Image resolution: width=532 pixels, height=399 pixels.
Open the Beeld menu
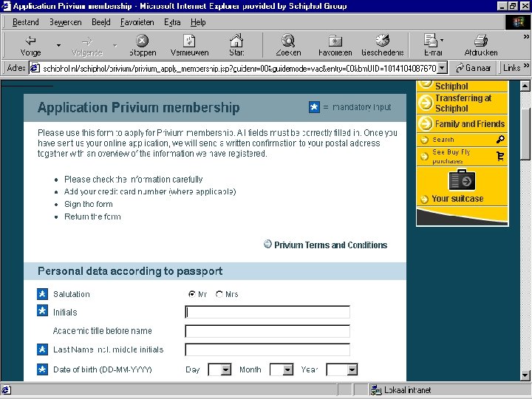click(x=100, y=22)
